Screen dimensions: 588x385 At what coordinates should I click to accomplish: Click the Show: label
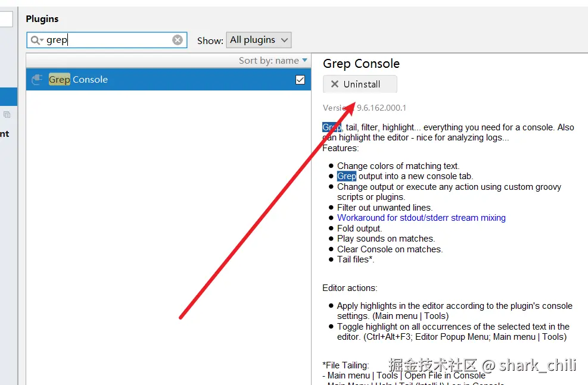(x=210, y=40)
